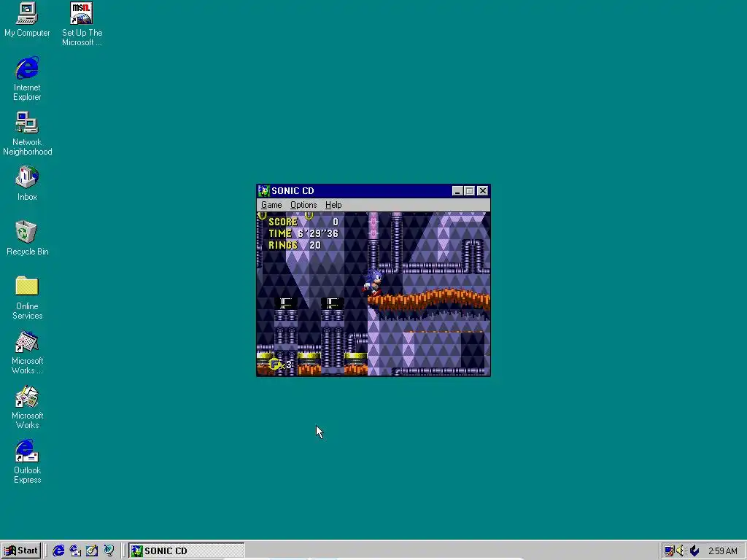Screen dimensions: 747x560
Task: Click the SONIC CD title bar icon
Action: (263, 191)
